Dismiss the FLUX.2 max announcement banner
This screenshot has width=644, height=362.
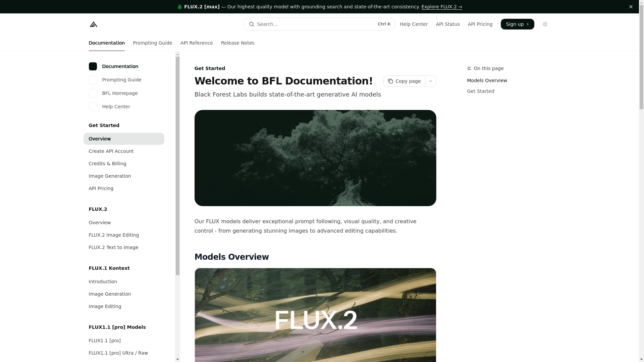[631, 7]
